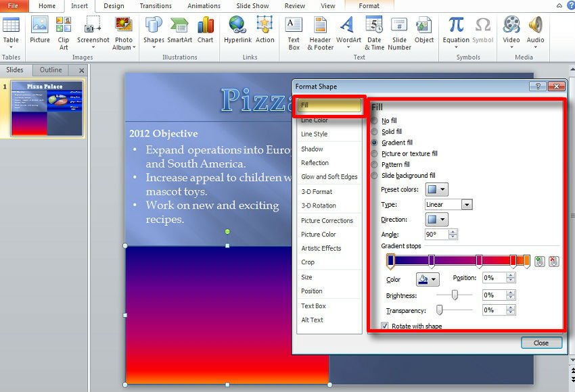Add a gradient stop button
The width and height of the screenshot is (575, 392).
point(539,262)
